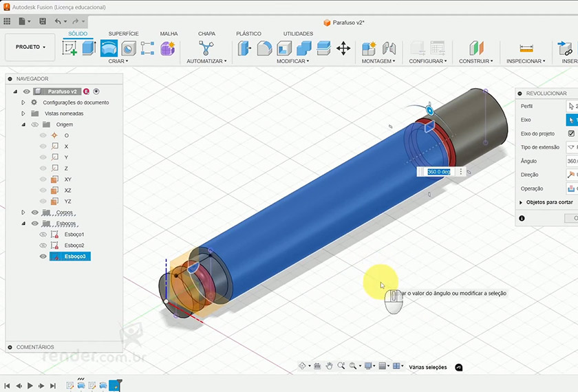578x392 pixels.
Task: Click the Fillet tool in Modificar
Action: pyautogui.click(x=264, y=48)
